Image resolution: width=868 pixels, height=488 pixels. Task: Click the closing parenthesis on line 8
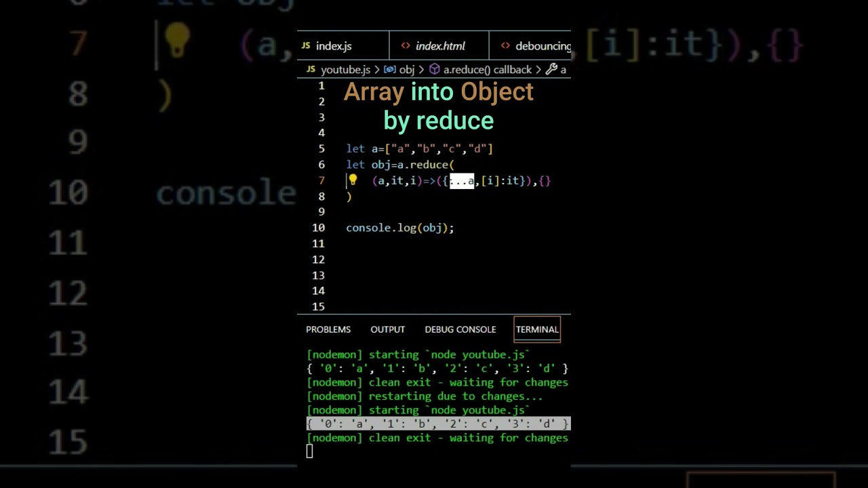349,197
